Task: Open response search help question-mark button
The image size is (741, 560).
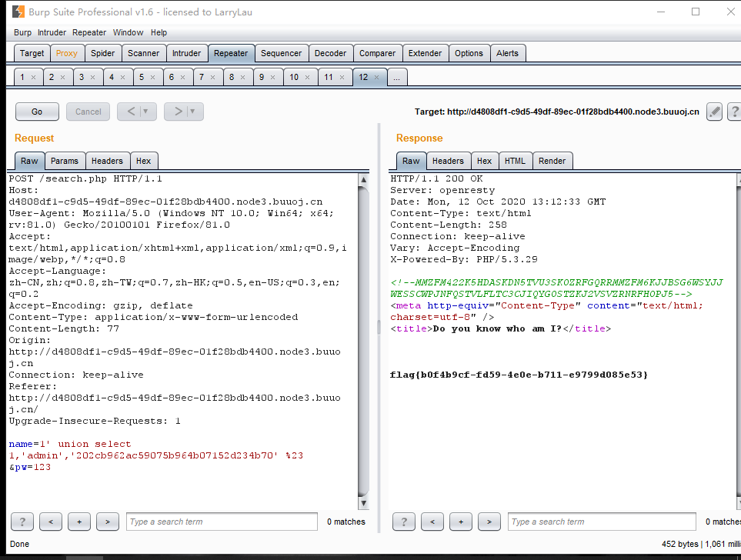Action: (x=403, y=522)
